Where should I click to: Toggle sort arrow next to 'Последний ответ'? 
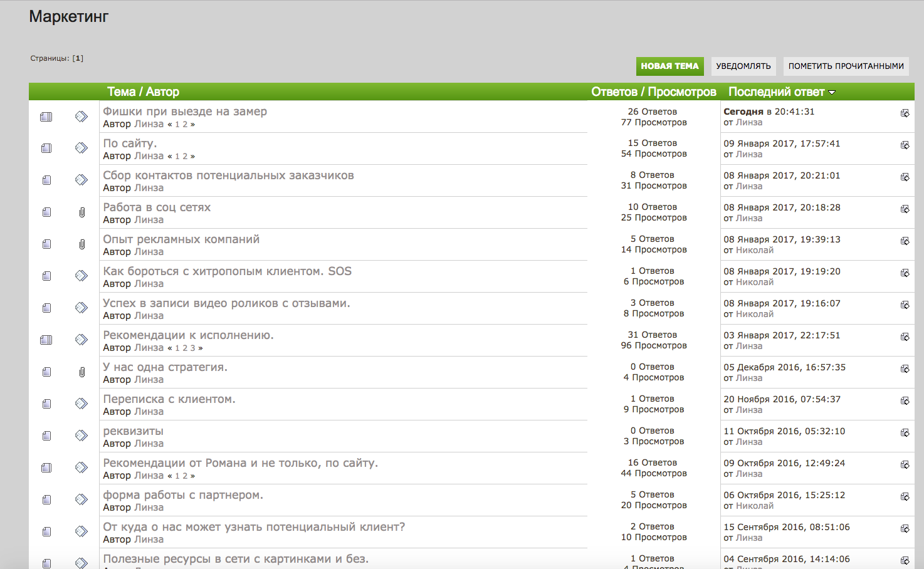tap(832, 93)
